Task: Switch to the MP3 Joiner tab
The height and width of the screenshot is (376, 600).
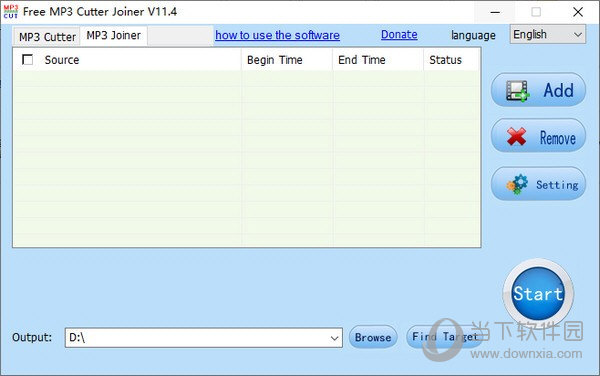Action: (x=114, y=36)
